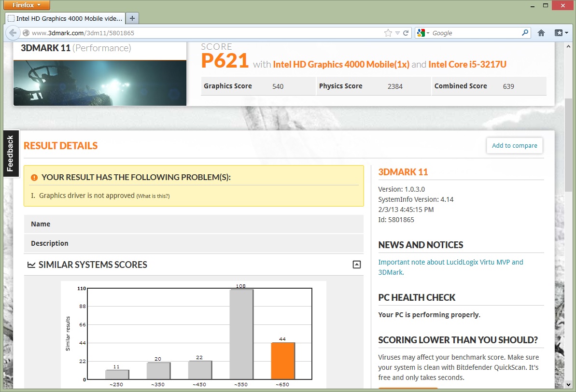Bookmark this page with the star icon

point(388,33)
